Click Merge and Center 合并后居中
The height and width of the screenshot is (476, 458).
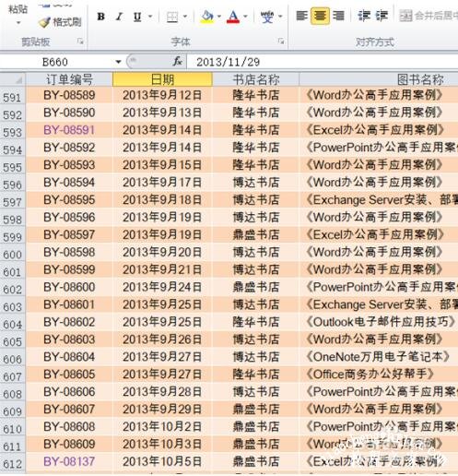(429, 16)
